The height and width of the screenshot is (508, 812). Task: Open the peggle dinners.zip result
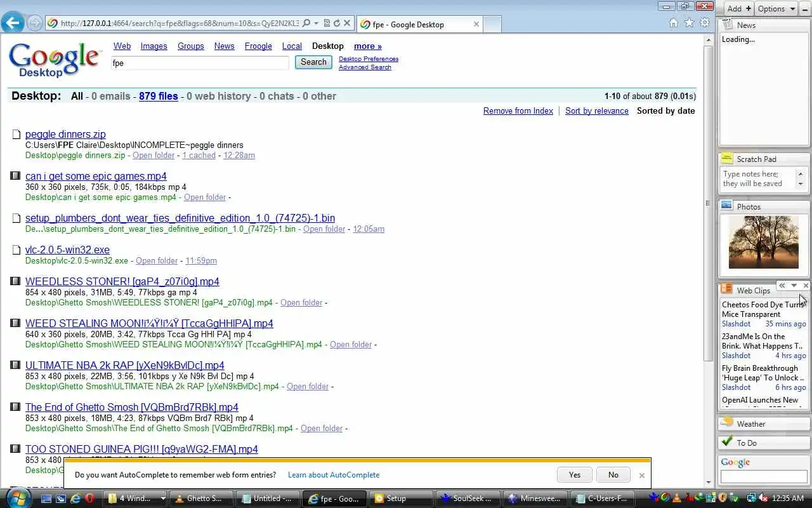pyautogui.click(x=65, y=134)
